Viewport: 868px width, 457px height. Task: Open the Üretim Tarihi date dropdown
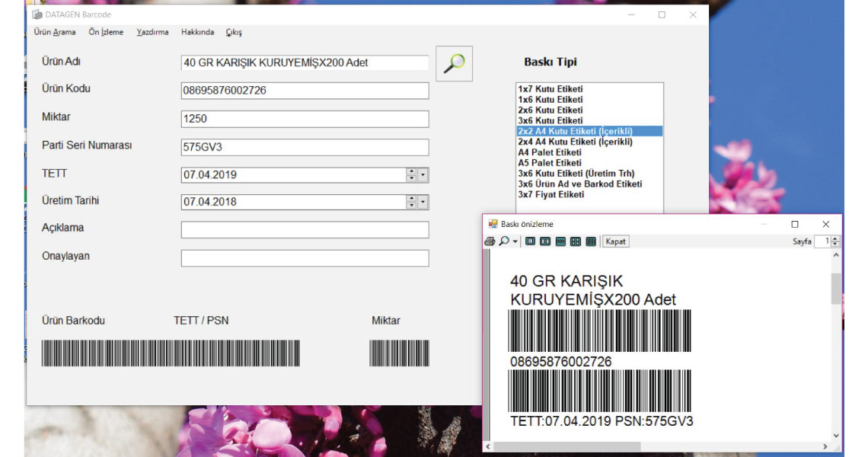tap(423, 202)
